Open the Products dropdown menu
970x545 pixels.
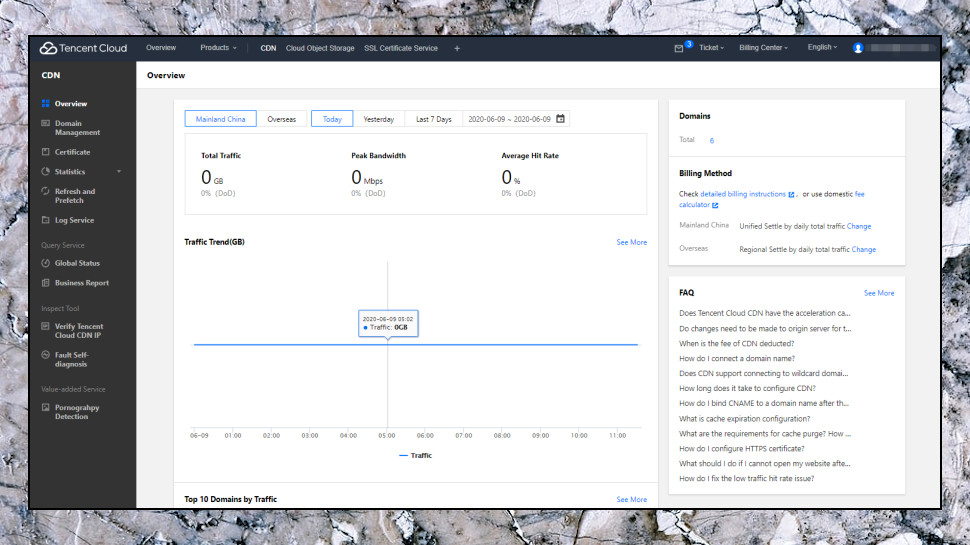click(x=218, y=48)
